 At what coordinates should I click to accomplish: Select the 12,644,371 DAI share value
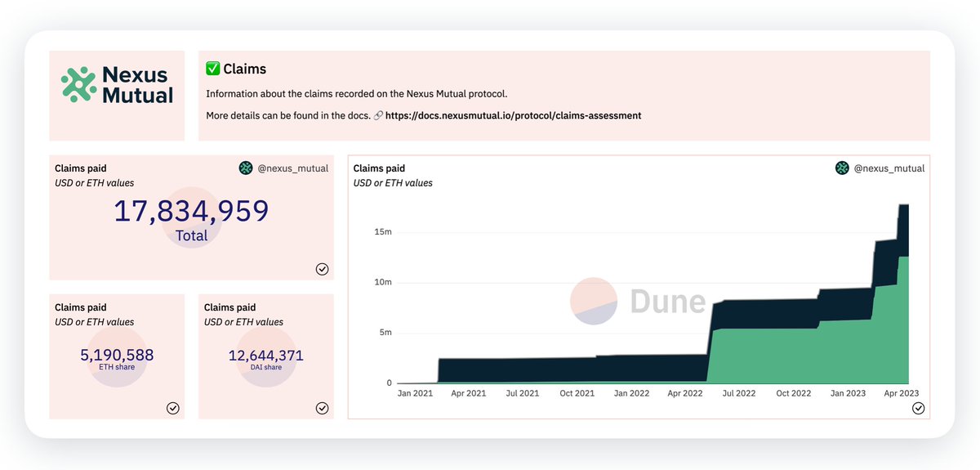pyautogui.click(x=266, y=355)
